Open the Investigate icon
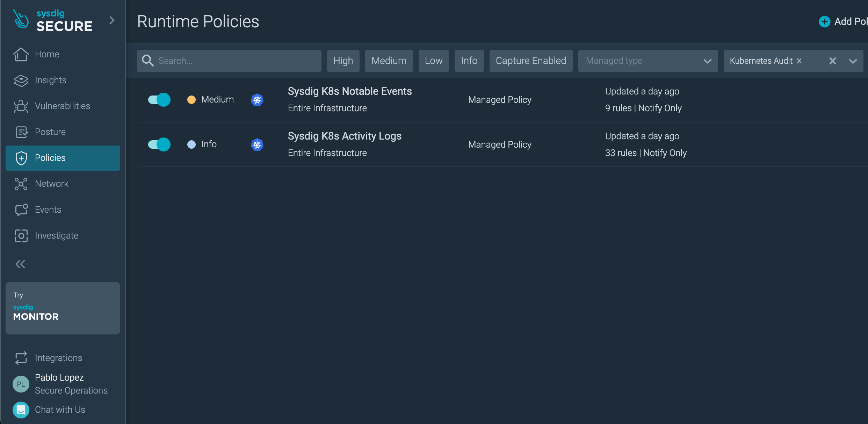The width and height of the screenshot is (868, 424). (x=21, y=235)
